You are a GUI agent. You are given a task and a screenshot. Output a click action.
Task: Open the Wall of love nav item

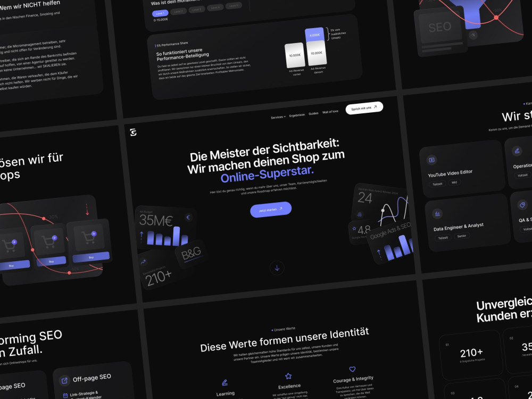(330, 112)
